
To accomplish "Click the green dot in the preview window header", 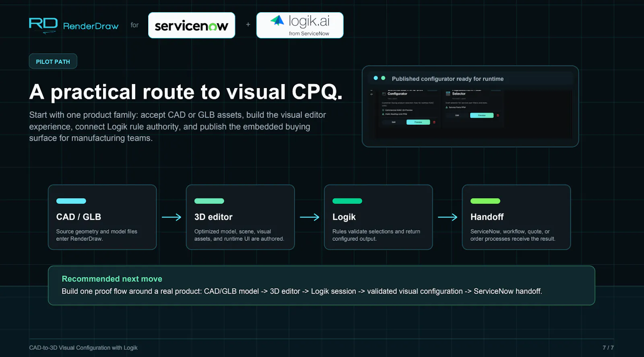I will (x=383, y=78).
